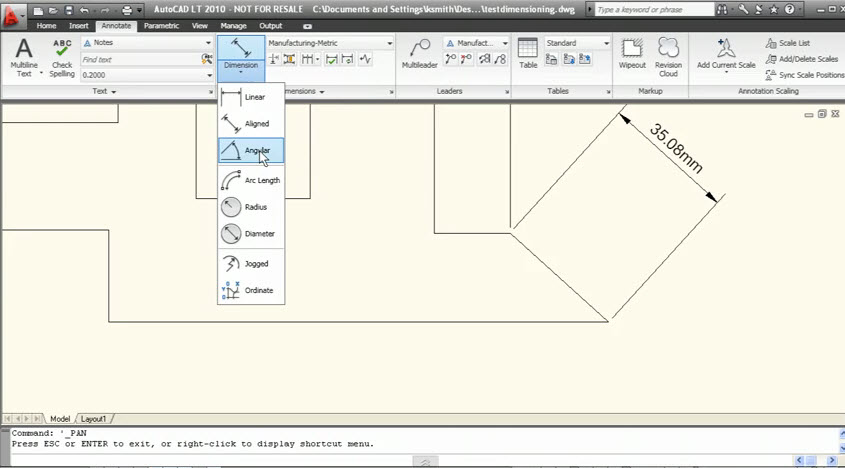Click the Open file icon in quick access

(53, 10)
